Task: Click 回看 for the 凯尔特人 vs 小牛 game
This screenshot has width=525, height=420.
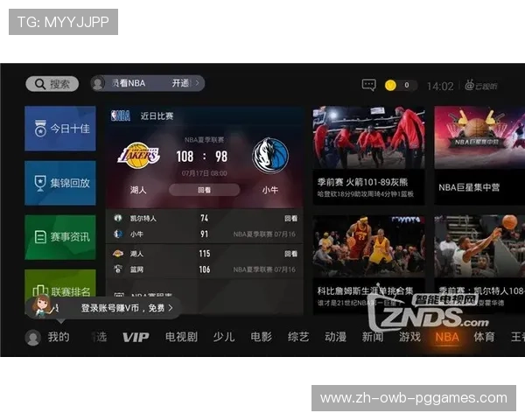Action: pyautogui.click(x=290, y=219)
